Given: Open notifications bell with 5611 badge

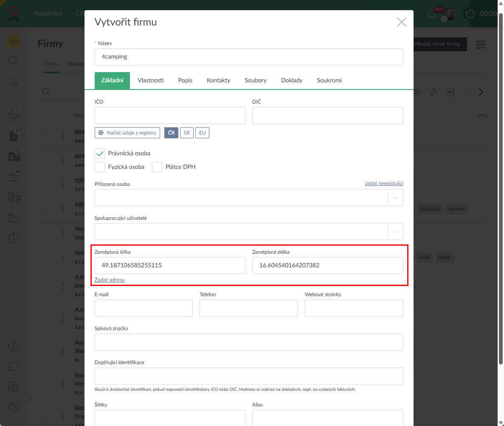Looking at the screenshot, I should point(431,14).
